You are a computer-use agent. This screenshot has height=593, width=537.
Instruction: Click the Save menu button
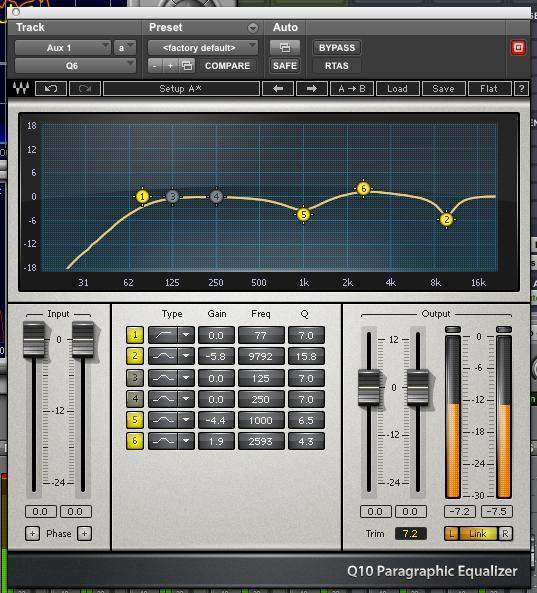(x=443, y=89)
